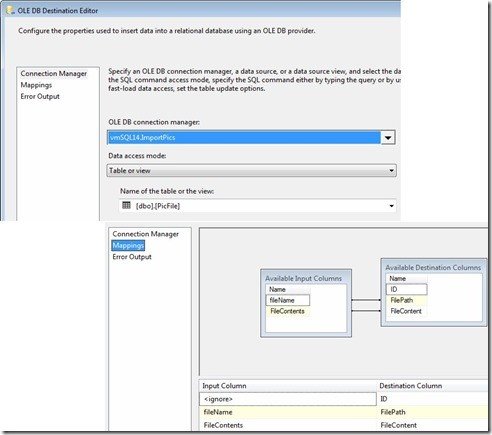Select Mappings in the upper page list
This screenshot has height=435, width=492.
36,85
